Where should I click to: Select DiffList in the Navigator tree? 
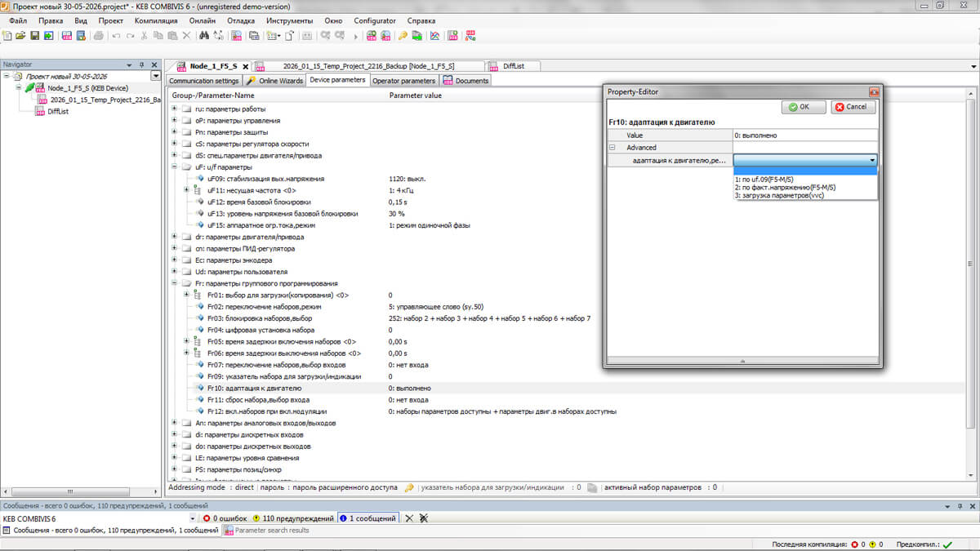point(57,111)
